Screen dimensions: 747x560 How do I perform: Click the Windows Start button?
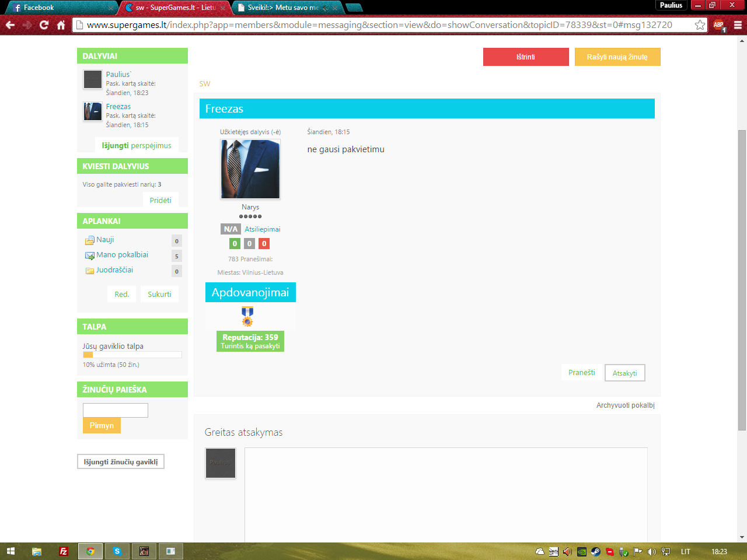(11, 551)
